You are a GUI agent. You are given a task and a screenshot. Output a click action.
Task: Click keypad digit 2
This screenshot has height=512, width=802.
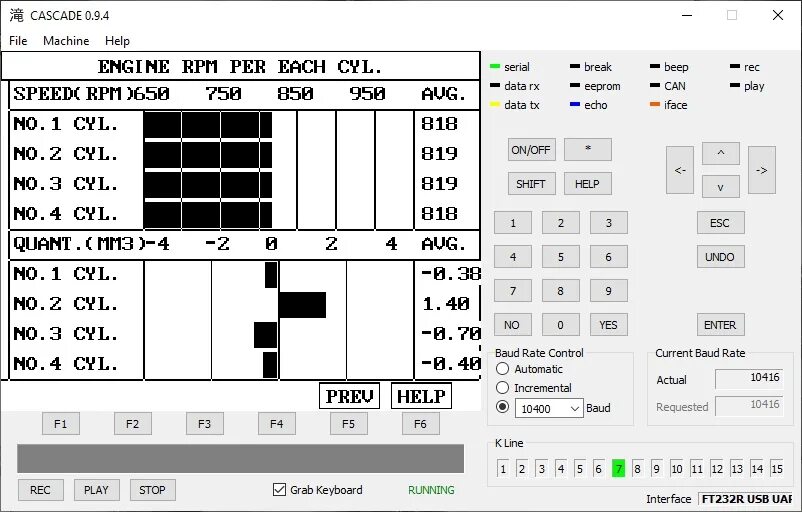[561, 222]
